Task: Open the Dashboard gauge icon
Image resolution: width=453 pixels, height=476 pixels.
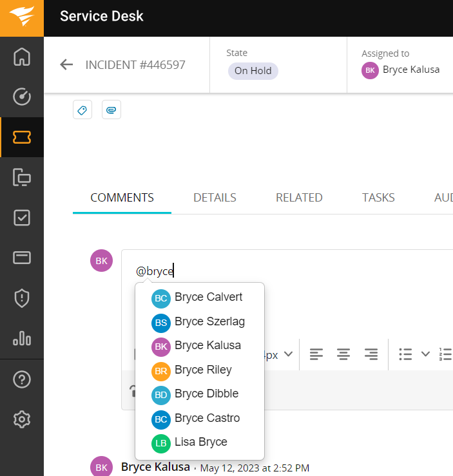Action: (22, 97)
